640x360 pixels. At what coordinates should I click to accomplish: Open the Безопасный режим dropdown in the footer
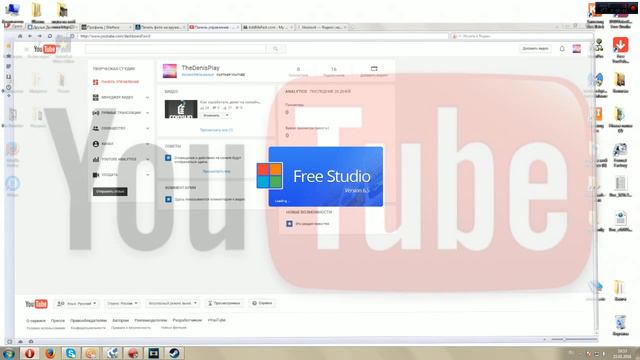(173, 303)
